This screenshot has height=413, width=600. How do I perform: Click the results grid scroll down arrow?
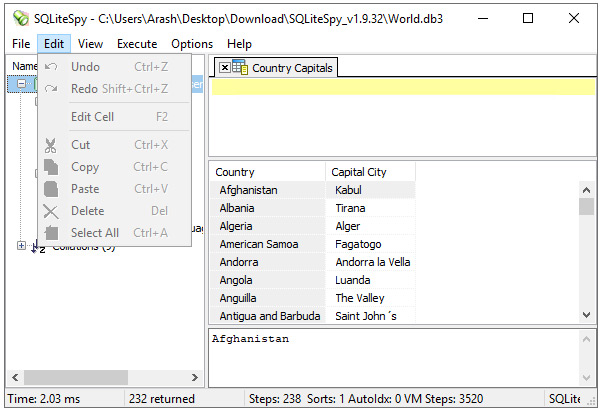tap(586, 315)
